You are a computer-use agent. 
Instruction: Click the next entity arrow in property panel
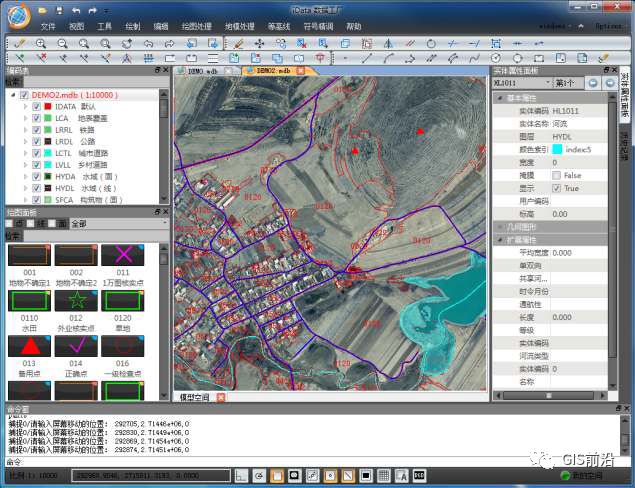[x=608, y=83]
